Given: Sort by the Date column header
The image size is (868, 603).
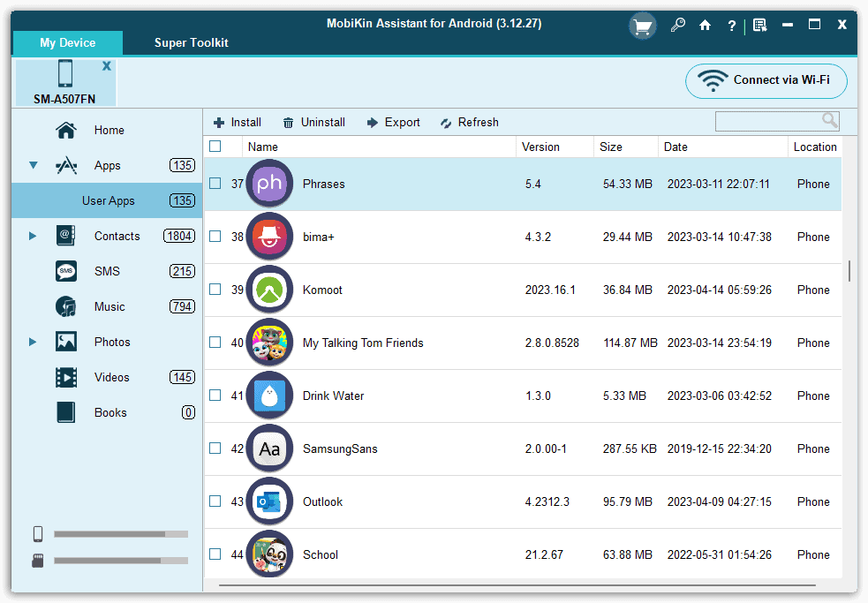Looking at the screenshot, I should (x=722, y=147).
